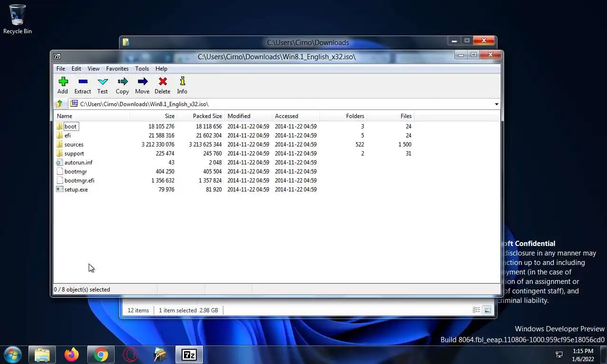The image size is (607, 364).
Task: Click the files count 1 500
Action: pyautogui.click(x=405, y=145)
